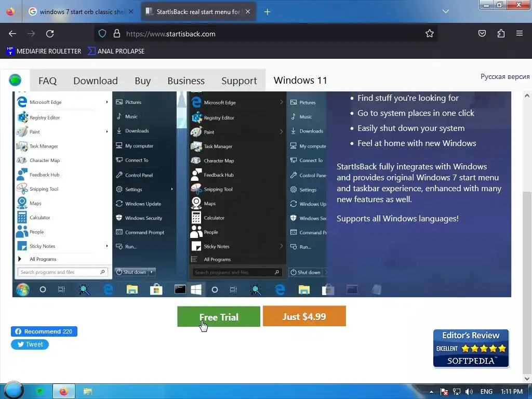The height and width of the screenshot is (399, 532).
Task: Click the action center flag icon
Action: 444,392
